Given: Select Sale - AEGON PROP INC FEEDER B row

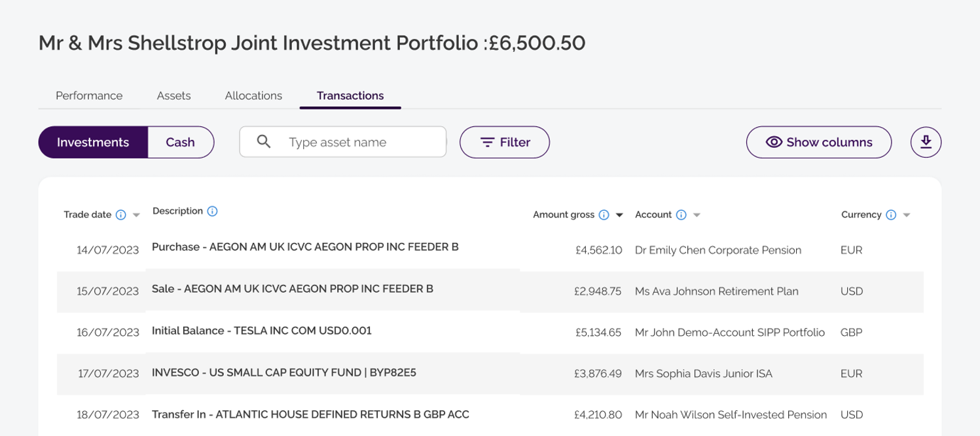Looking at the screenshot, I should pos(490,291).
